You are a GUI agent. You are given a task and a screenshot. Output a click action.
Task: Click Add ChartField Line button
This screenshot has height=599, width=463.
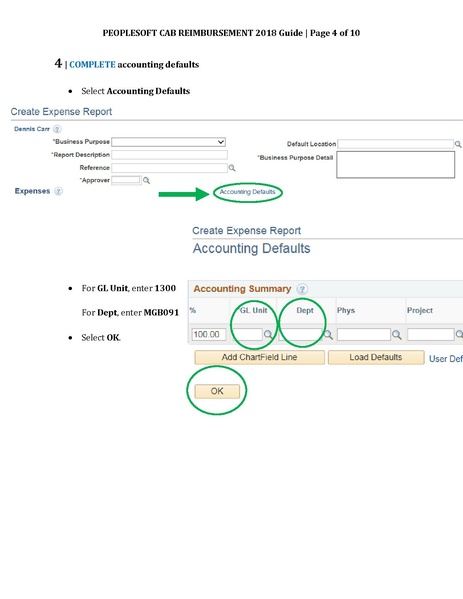(x=259, y=357)
